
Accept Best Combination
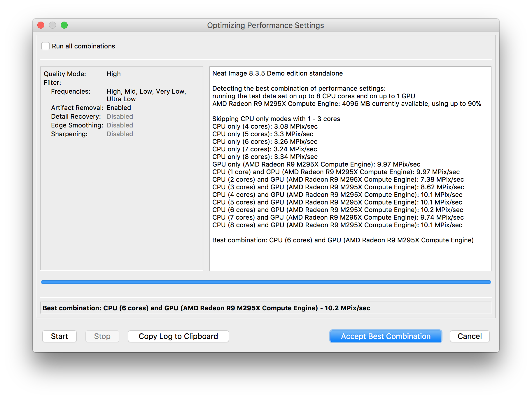(386, 336)
